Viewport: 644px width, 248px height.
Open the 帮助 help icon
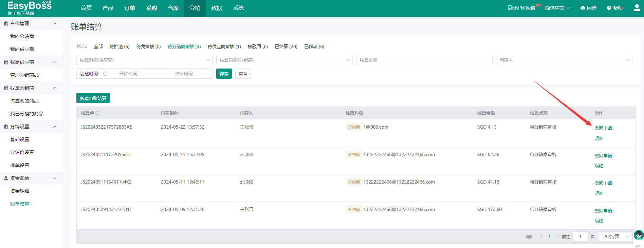609,8
